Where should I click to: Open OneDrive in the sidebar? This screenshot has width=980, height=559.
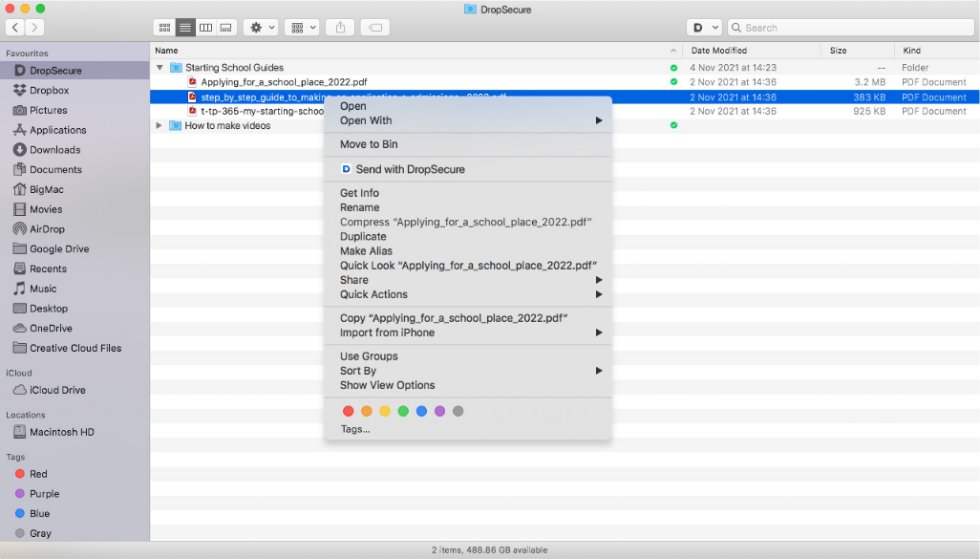tap(75, 329)
